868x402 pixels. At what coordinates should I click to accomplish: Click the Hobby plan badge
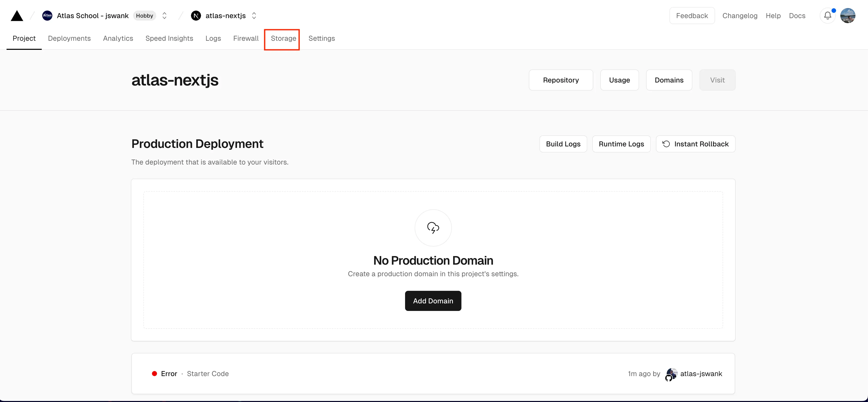pos(145,16)
